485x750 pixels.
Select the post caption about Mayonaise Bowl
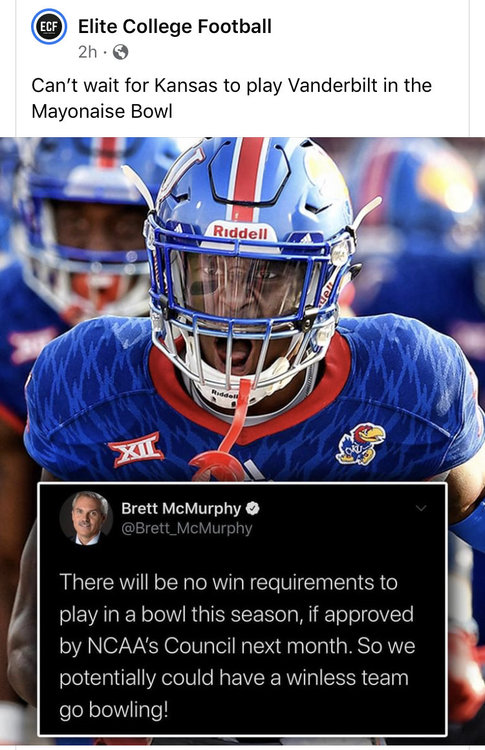pyautogui.click(x=231, y=98)
